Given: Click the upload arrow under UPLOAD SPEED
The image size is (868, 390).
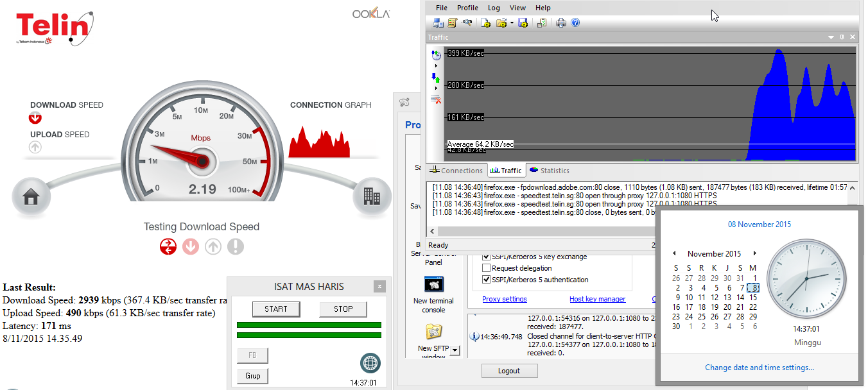Looking at the screenshot, I should pyautogui.click(x=35, y=148).
